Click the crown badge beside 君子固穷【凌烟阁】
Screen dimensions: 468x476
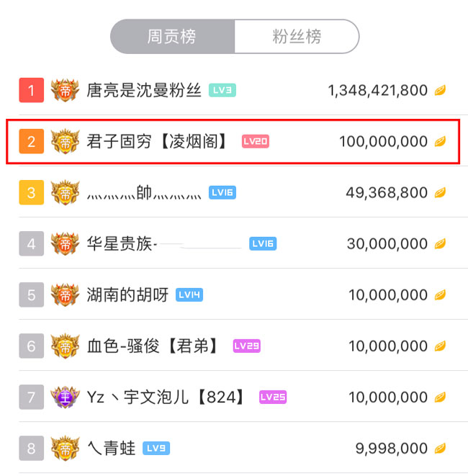coord(65,141)
